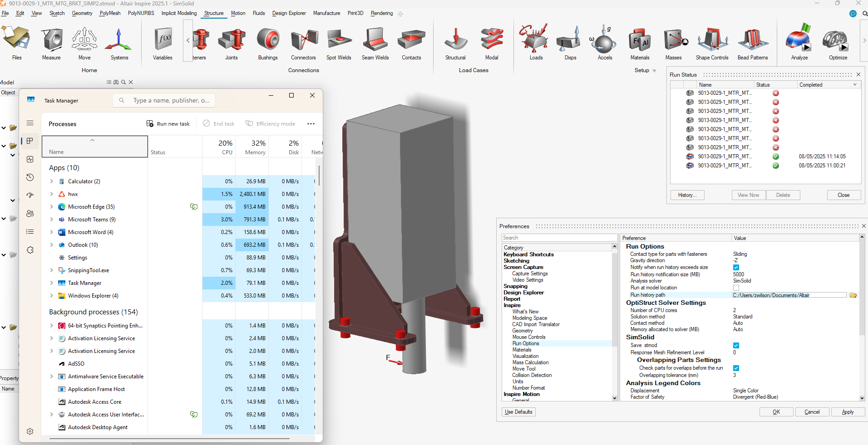Open the Variables tool
Image resolution: width=868 pixels, height=445 pixels.
coord(163,42)
